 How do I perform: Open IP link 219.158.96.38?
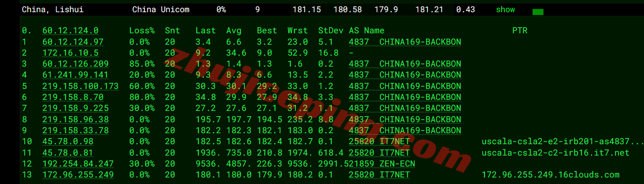point(75,119)
